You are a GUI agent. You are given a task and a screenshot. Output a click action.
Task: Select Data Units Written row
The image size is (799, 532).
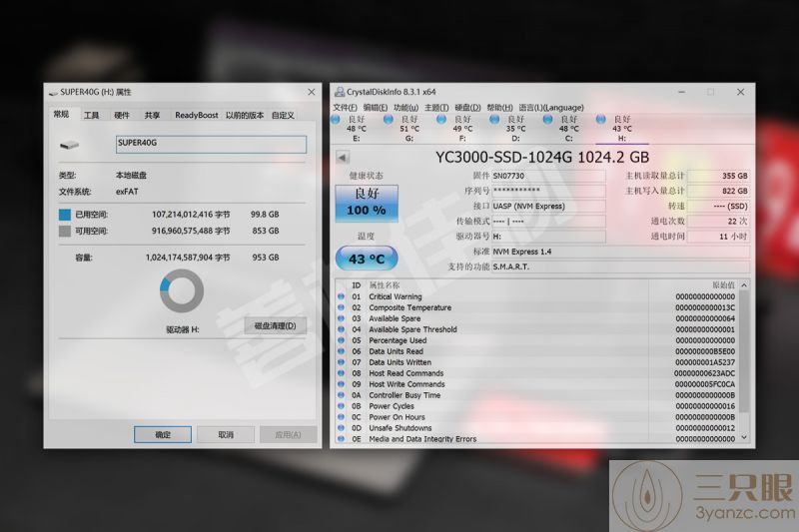[x=537, y=362]
